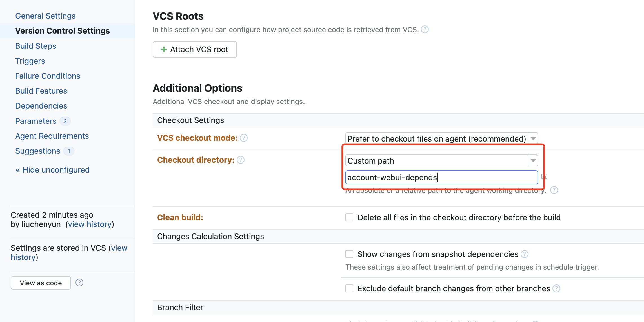Open parameter picker icon beside path field
This screenshot has height=322, width=644.
[544, 177]
